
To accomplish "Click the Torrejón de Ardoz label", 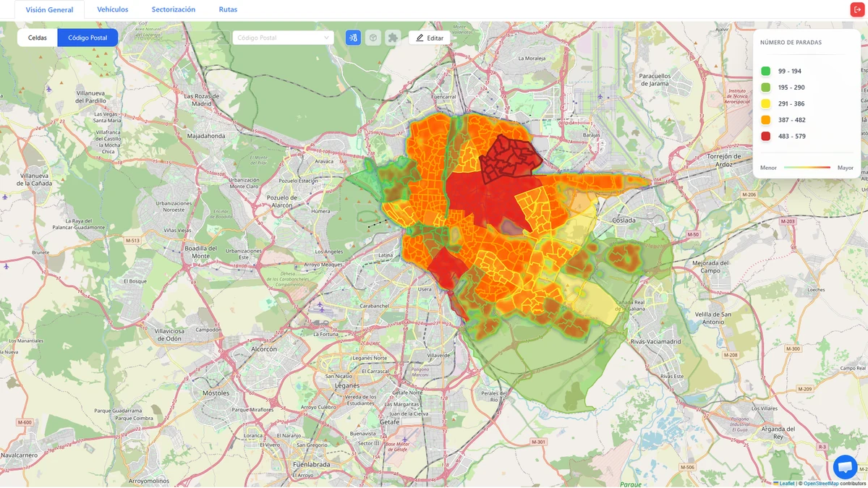I will click(724, 160).
